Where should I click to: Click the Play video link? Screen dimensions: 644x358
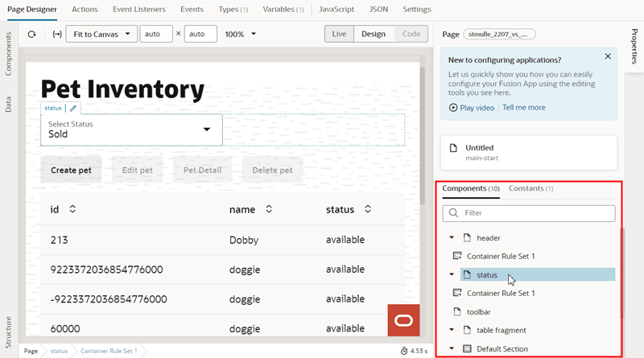coord(477,108)
